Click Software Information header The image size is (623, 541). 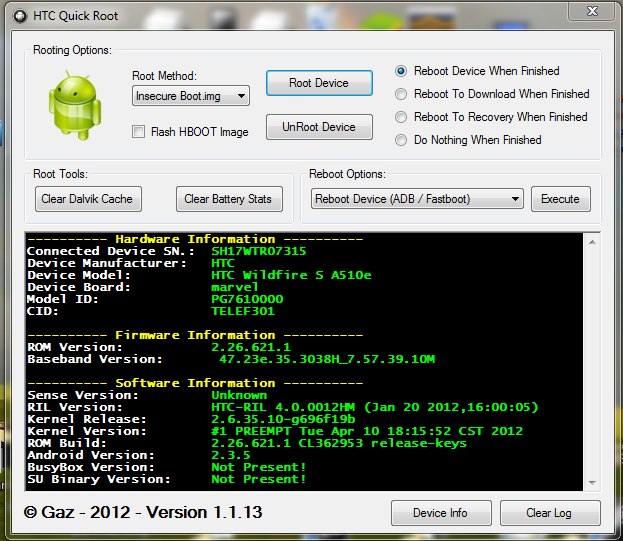tap(195, 383)
